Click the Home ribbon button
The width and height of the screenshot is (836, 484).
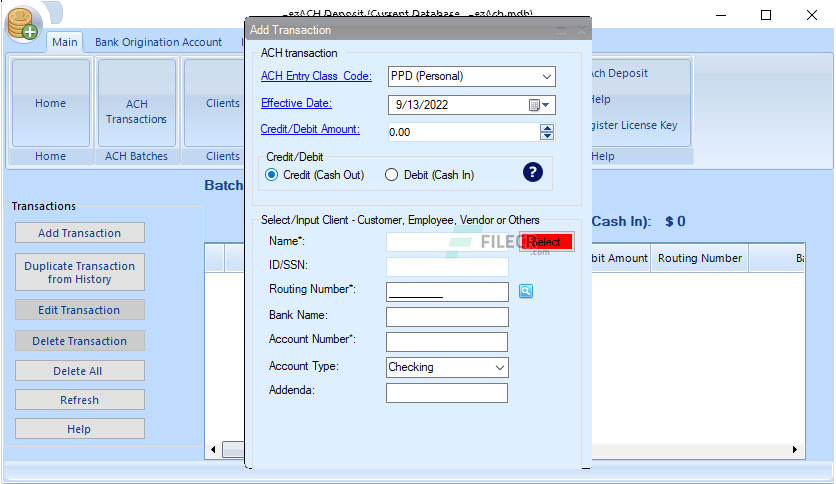point(51,103)
